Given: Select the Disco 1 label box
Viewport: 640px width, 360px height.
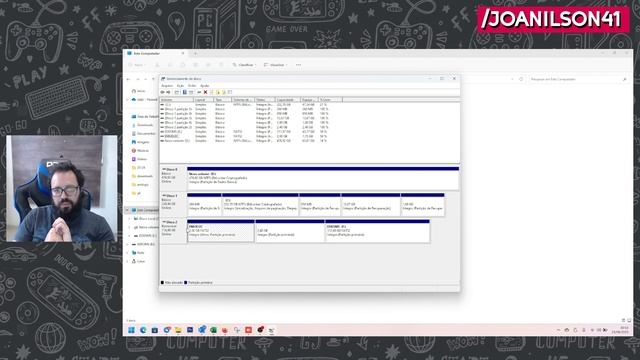Looking at the screenshot, I should 173,204.
